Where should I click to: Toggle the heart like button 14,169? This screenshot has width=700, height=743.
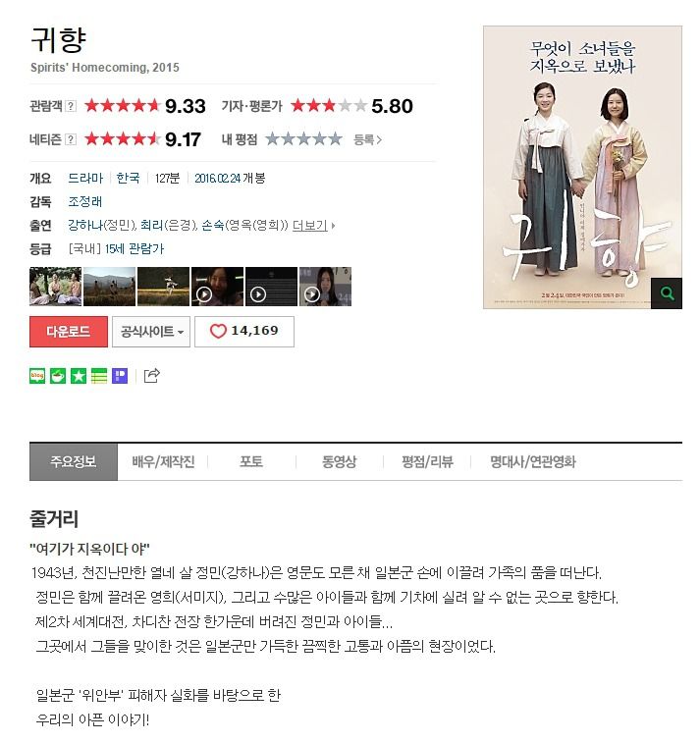[x=244, y=331]
